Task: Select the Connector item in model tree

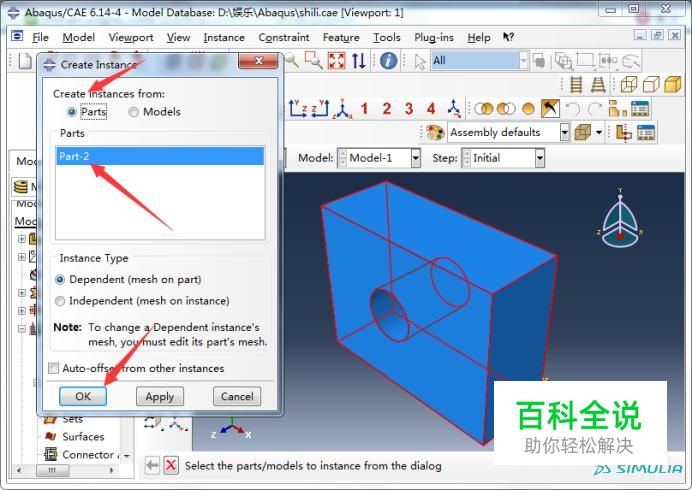Action: (88, 454)
